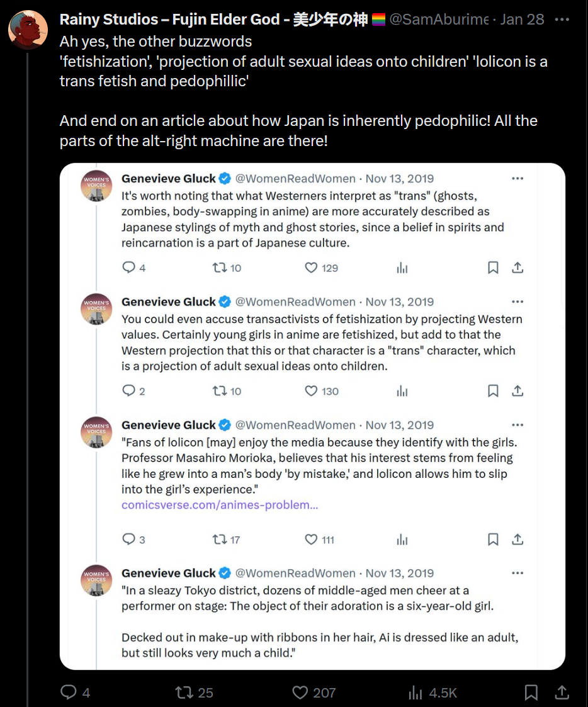
Task: Bookmark the quoted tweet with 130 likes
Action: [493, 391]
